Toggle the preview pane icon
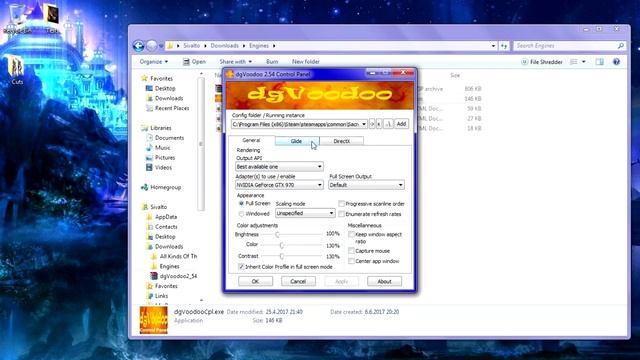640x360 pixels. pyautogui.click(x=599, y=62)
